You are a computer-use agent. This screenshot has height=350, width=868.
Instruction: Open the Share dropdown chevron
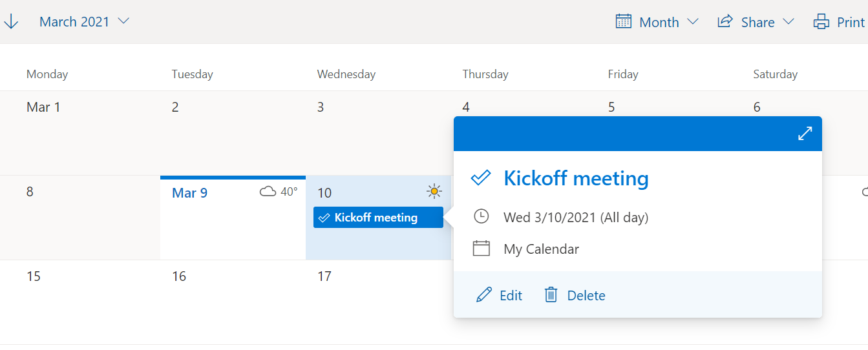(789, 21)
